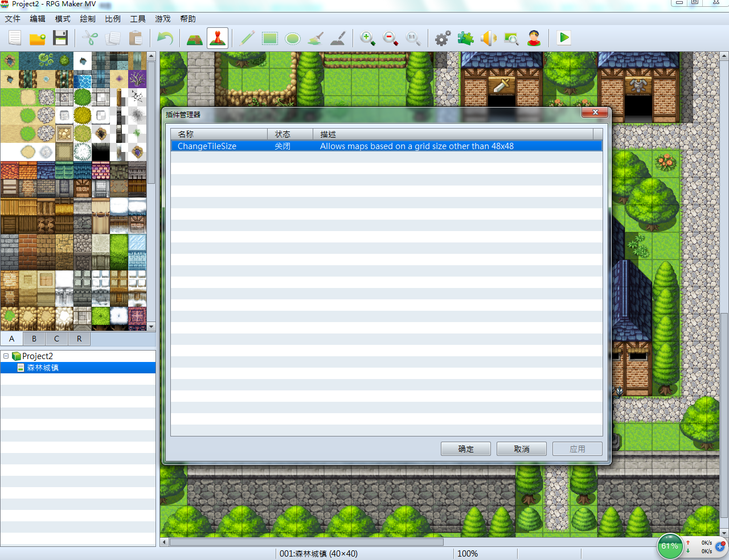729x560 pixels.
Task: Select the Ellipse drawing tool
Action: tap(293, 38)
